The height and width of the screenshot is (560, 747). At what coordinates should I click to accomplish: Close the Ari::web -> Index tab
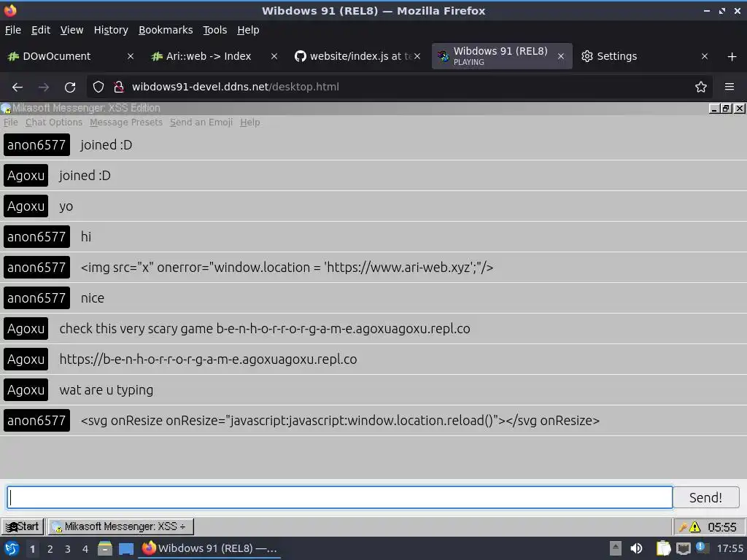coord(274,56)
